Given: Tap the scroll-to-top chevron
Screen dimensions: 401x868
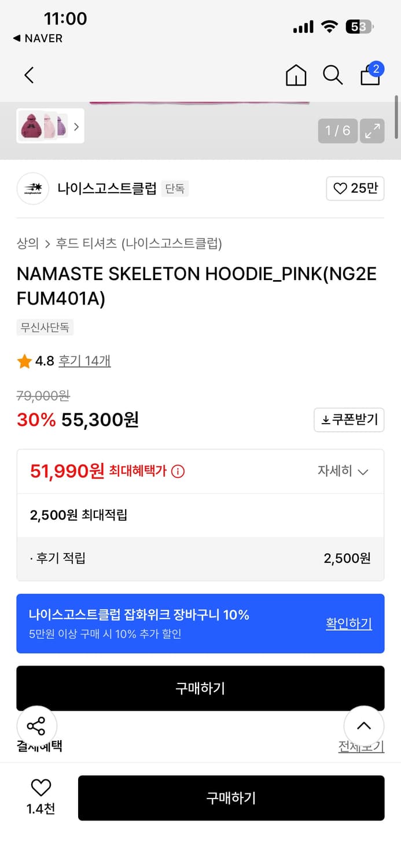Looking at the screenshot, I should click(364, 726).
